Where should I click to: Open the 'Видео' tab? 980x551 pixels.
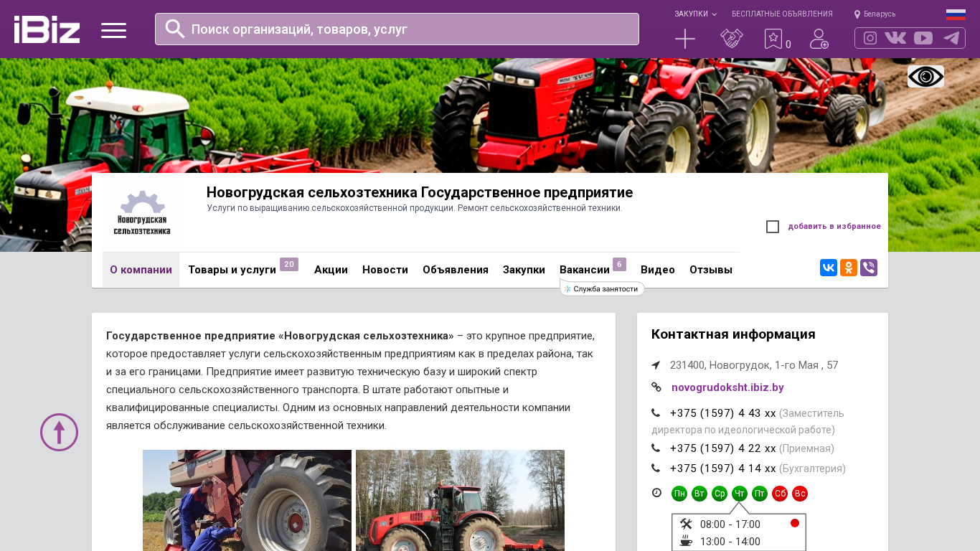click(x=658, y=270)
